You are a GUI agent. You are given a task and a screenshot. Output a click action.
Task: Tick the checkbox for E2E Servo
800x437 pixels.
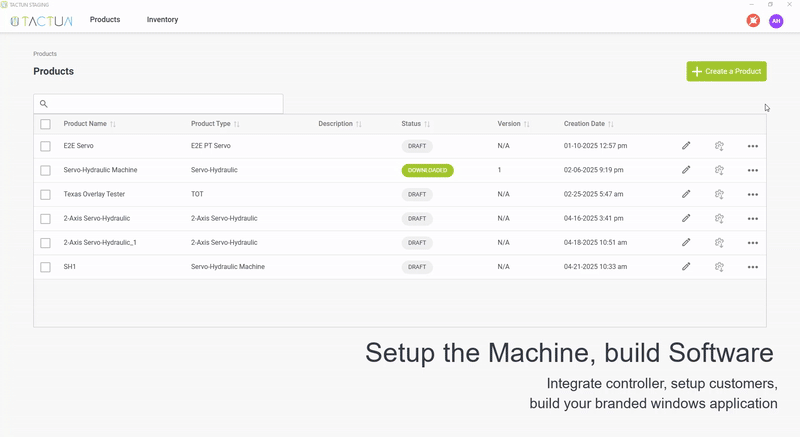pyautogui.click(x=45, y=146)
